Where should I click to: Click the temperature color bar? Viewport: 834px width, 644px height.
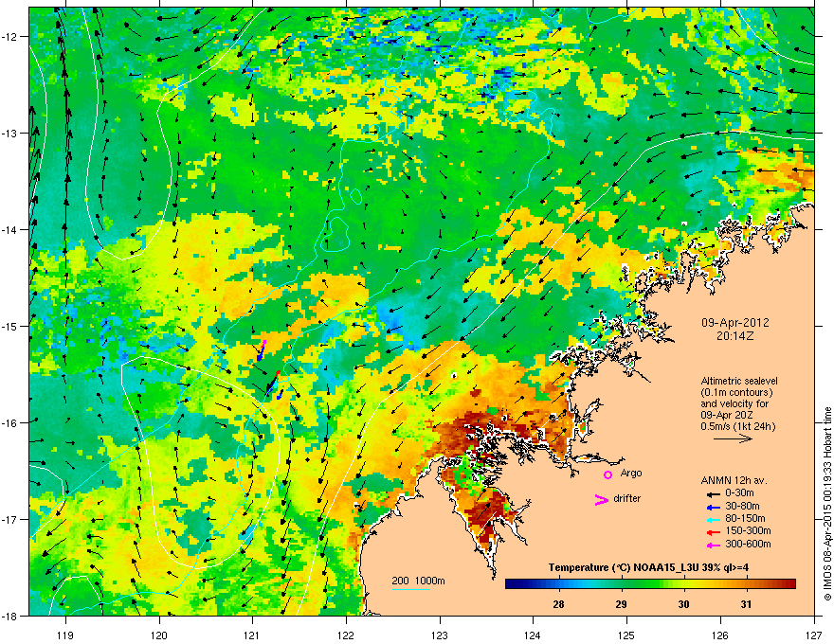tap(650, 584)
